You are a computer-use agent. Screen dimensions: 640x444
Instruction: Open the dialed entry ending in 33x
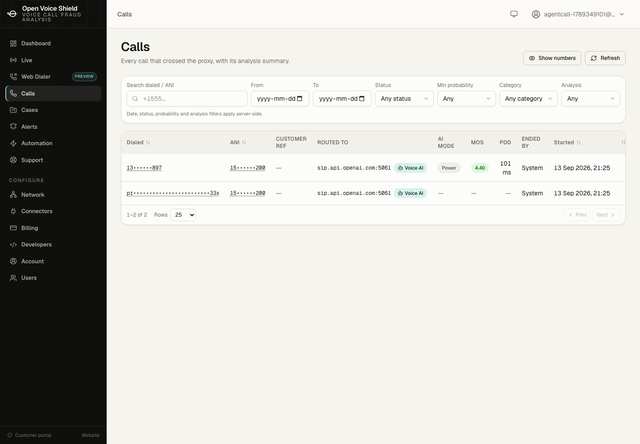pyautogui.click(x=173, y=193)
